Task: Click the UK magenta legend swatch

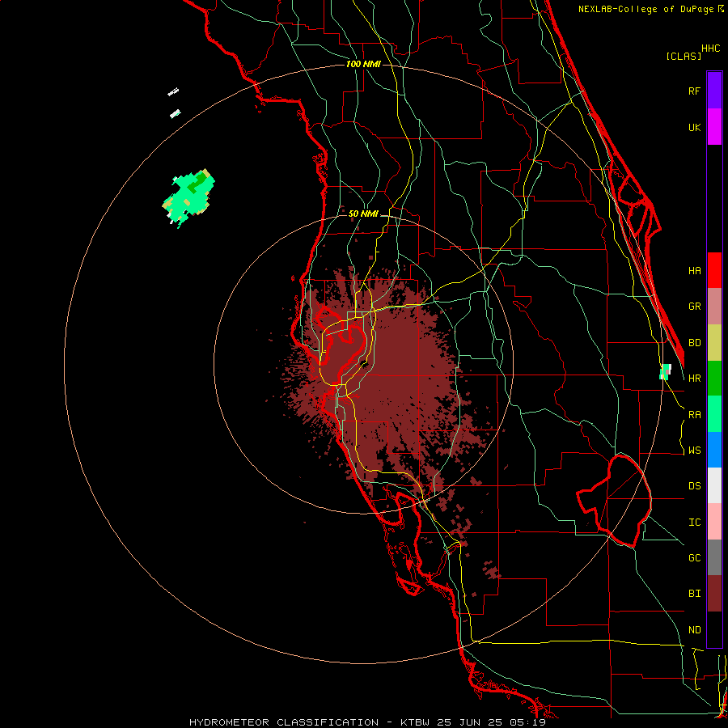Action: point(714,127)
